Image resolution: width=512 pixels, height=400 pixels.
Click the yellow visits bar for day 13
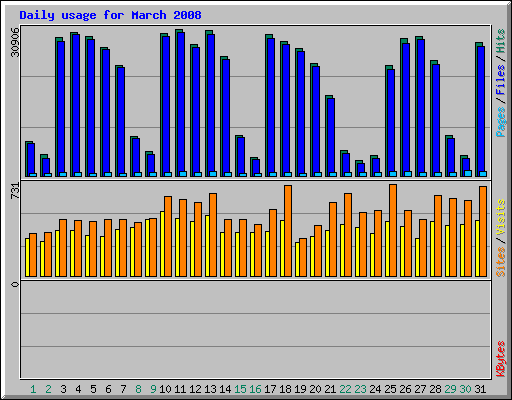(x=207, y=246)
